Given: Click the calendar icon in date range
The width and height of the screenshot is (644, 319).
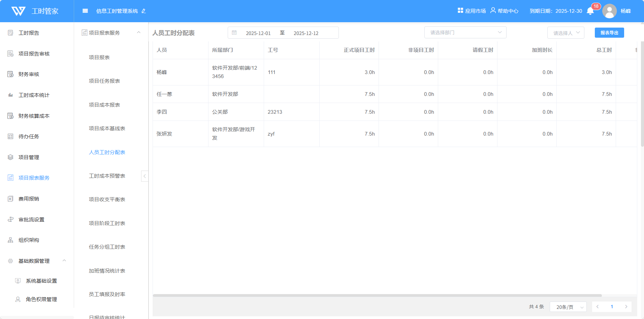Looking at the screenshot, I should (x=234, y=33).
